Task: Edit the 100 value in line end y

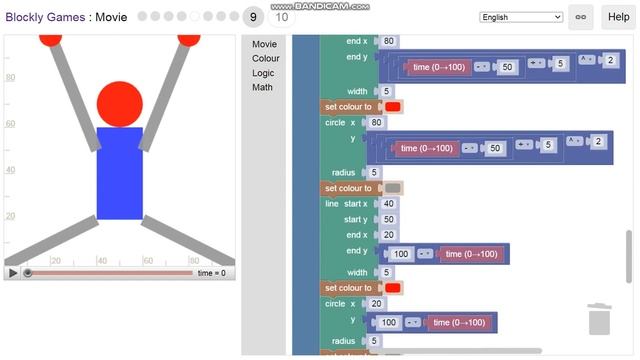Action: point(400,254)
